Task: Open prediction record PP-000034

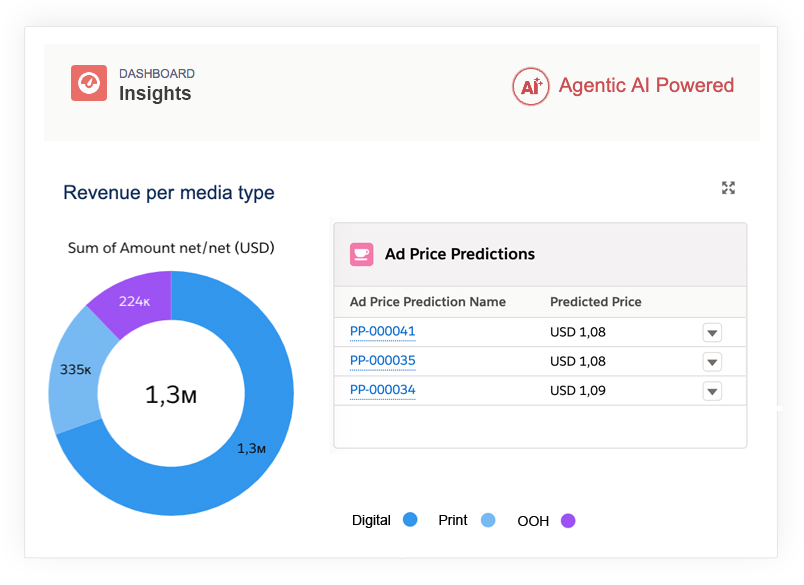Action: (x=383, y=390)
